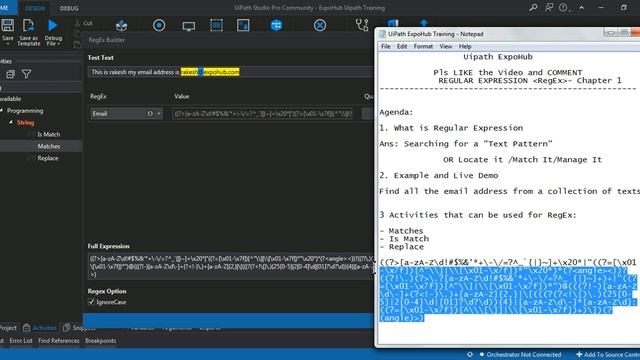The width and height of the screenshot is (640, 360).
Task: Click 'Uipath ExpoHub' heading in Notepad
Action: [498, 57]
